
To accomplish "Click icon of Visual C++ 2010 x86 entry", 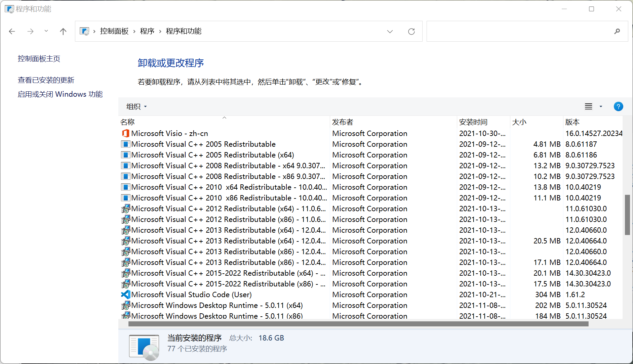I will coord(126,198).
